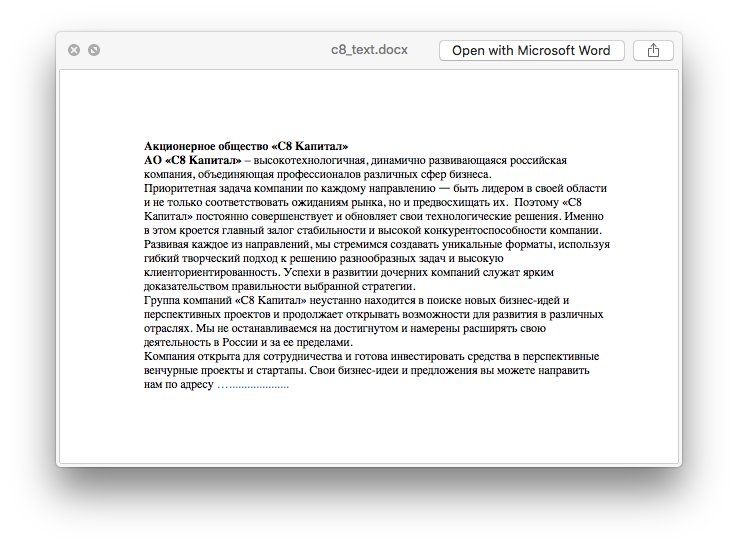Click the Share icon in the toolbar
This screenshot has width=738, height=547.
tap(653, 51)
